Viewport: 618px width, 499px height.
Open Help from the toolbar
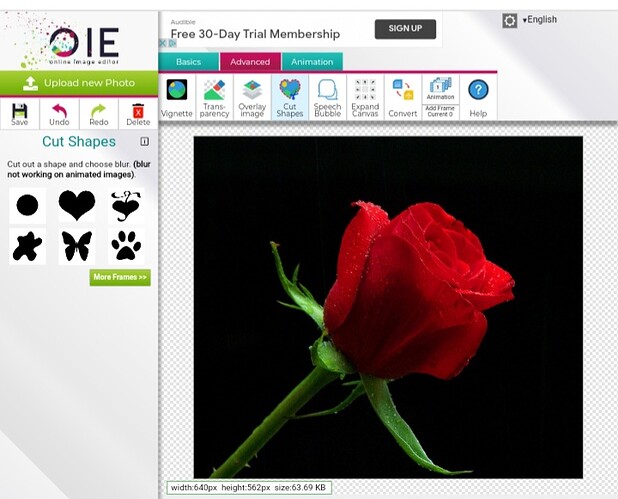pyautogui.click(x=478, y=97)
